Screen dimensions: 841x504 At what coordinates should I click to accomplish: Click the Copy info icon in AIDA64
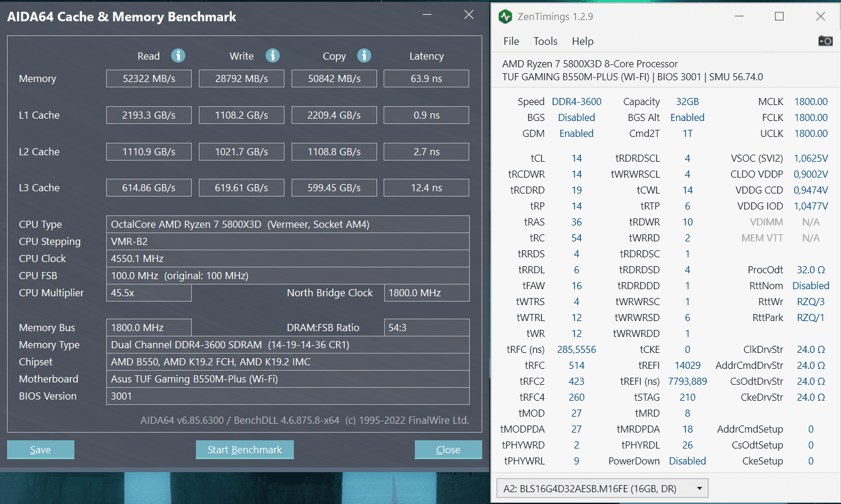(x=364, y=55)
